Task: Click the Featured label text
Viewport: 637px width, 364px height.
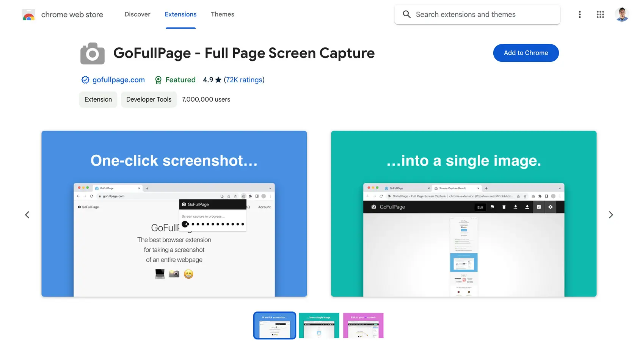Action: (180, 80)
